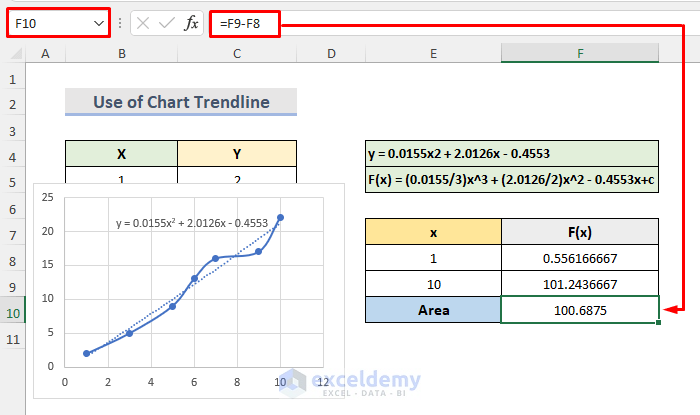The image size is (700, 415).
Task: Select the cell with the F(x) integral formula
Action: point(512,179)
